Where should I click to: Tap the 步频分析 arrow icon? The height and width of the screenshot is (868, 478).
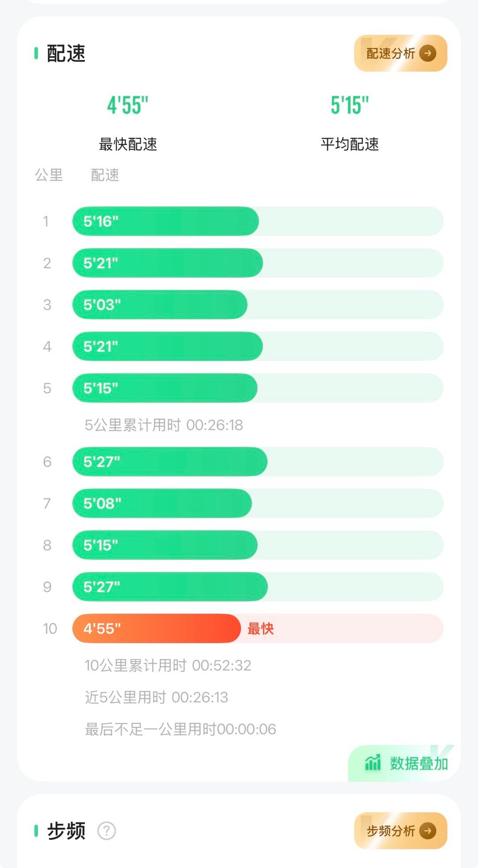428,831
